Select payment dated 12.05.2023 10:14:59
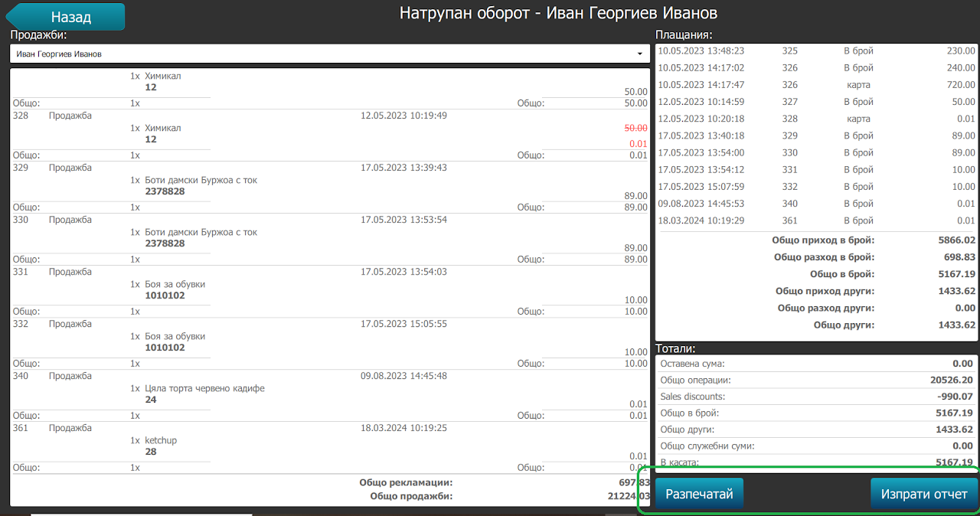This screenshot has width=980, height=516. pyautogui.click(x=817, y=102)
